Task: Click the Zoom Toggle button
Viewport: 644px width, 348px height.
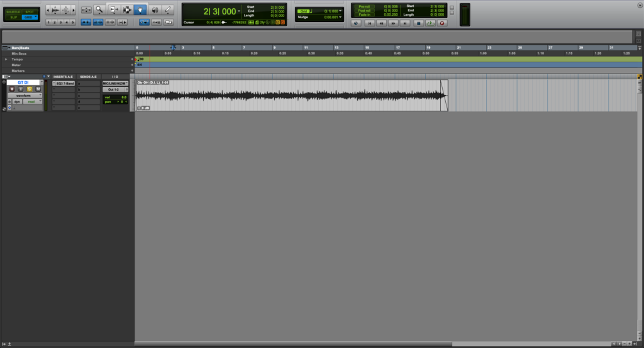Action: tap(86, 9)
